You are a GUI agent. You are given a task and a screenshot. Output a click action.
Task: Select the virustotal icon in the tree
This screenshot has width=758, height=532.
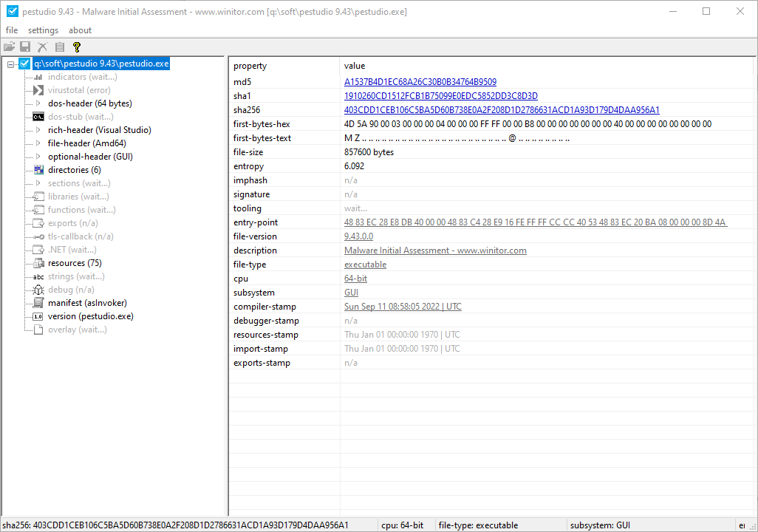[x=38, y=90]
